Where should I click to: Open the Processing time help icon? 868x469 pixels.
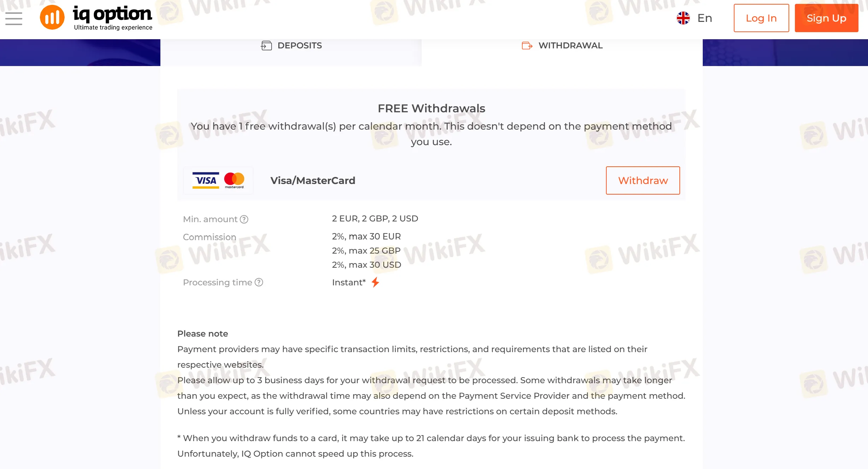point(259,282)
